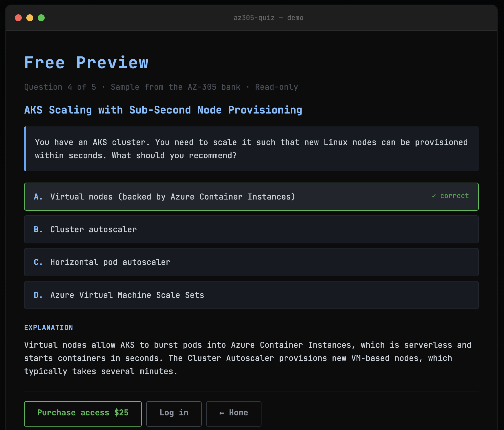Select answer D, Azure Virtual Machine Scale Sets
The height and width of the screenshot is (430, 504).
[127, 295]
